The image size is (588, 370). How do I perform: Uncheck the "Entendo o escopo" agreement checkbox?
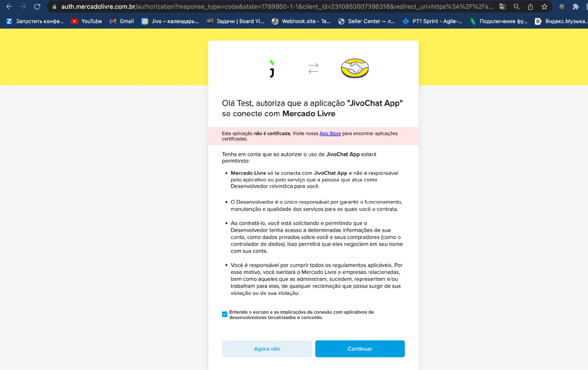[225, 314]
